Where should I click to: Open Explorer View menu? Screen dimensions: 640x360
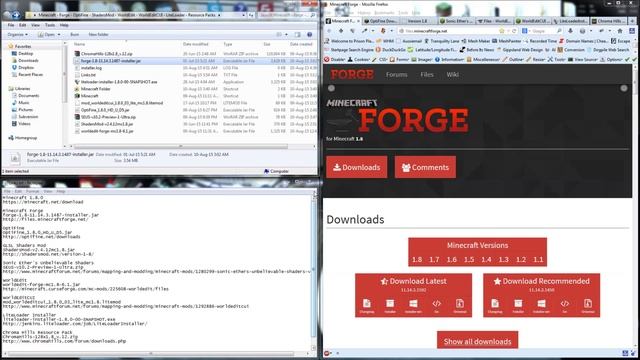coord(36,25)
